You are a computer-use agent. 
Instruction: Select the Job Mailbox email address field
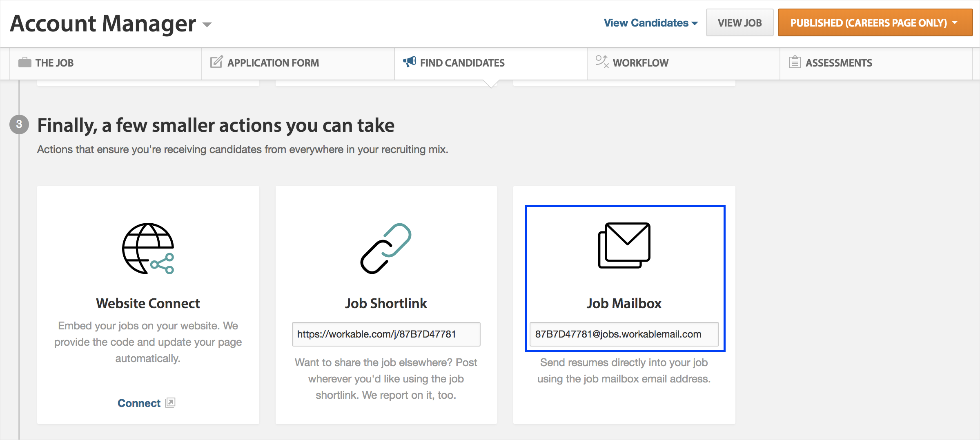coord(624,334)
